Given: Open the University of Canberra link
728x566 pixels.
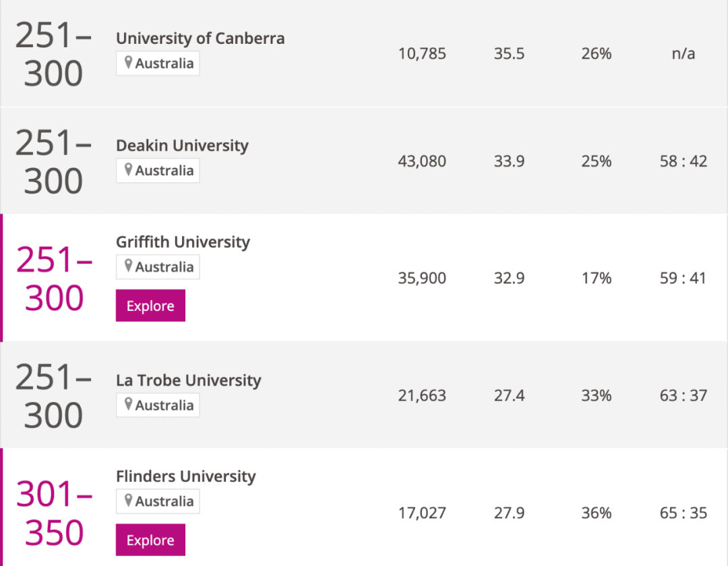Looking at the screenshot, I should [x=200, y=38].
